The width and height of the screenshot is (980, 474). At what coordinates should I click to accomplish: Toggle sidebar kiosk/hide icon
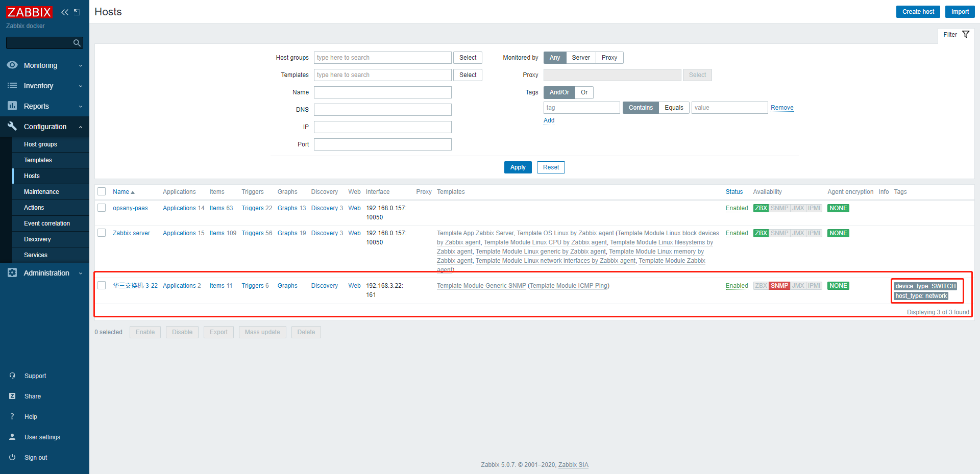[77, 12]
